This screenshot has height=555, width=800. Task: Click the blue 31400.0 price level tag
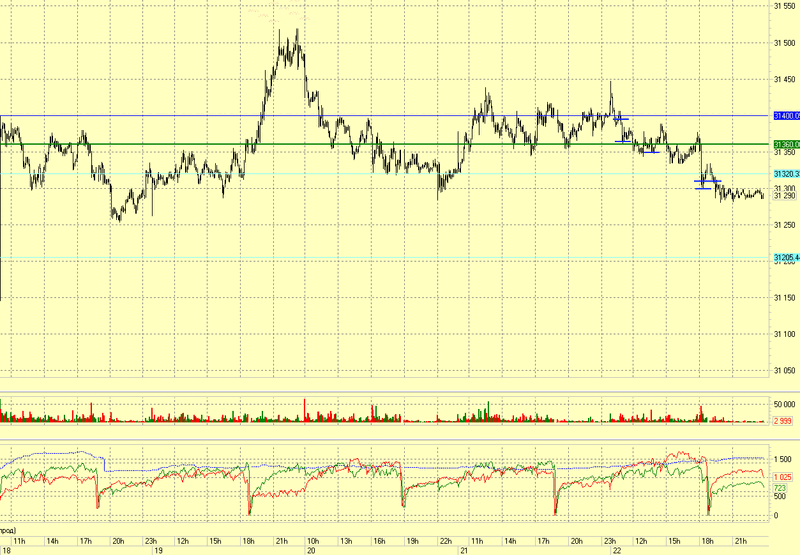coord(787,116)
